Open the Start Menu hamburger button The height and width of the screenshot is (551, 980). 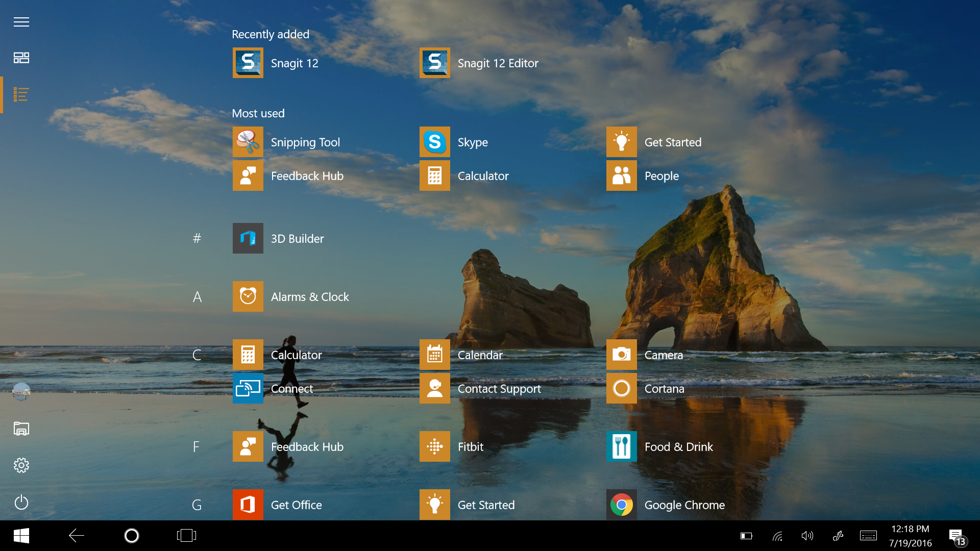(x=21, y=20)
